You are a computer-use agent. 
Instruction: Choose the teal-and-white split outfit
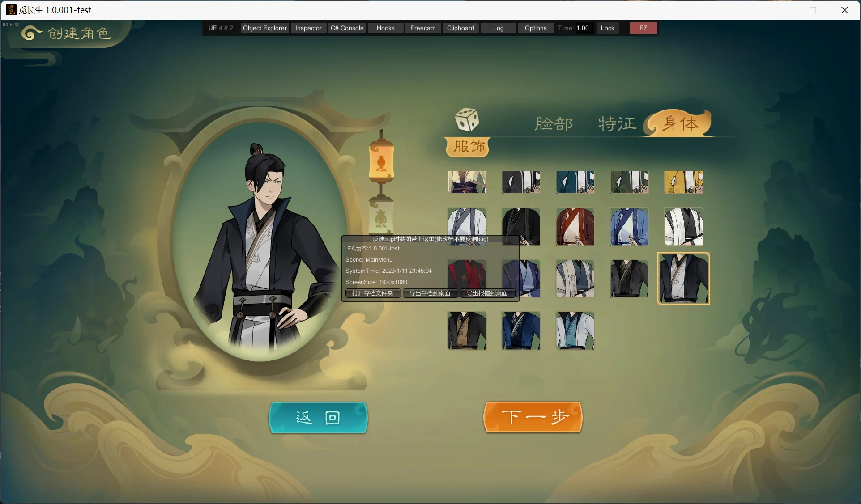[x=575, y=182]
